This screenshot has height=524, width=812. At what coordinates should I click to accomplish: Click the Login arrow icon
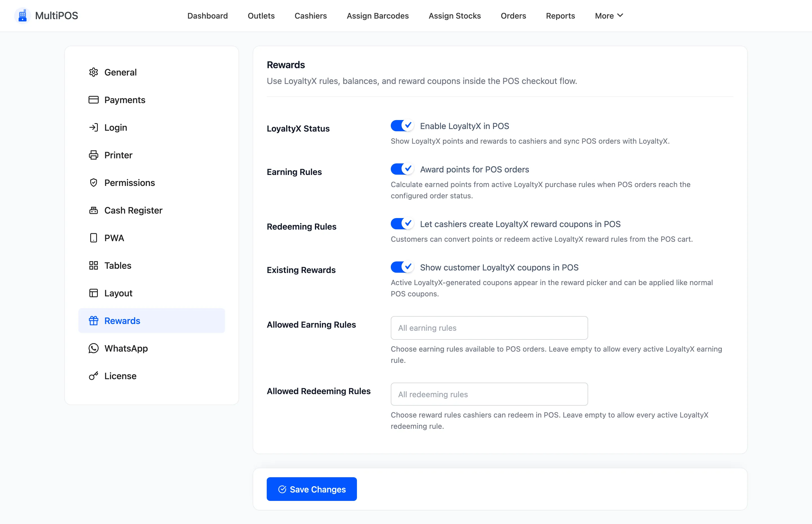tap(93, 127)
